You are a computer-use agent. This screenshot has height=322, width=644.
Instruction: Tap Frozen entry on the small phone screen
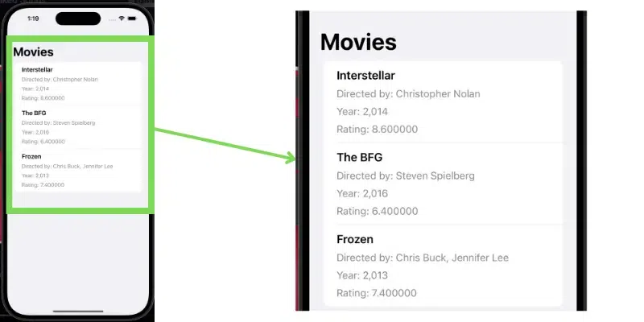tap(31, 156)
